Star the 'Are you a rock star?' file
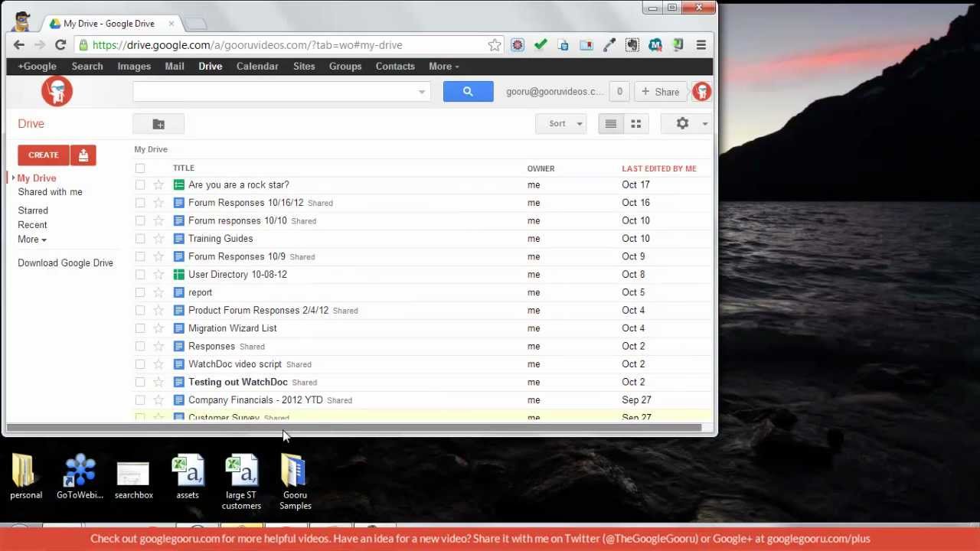The width and height of the screenshot is (980, 551). click(x=158, y=184)
